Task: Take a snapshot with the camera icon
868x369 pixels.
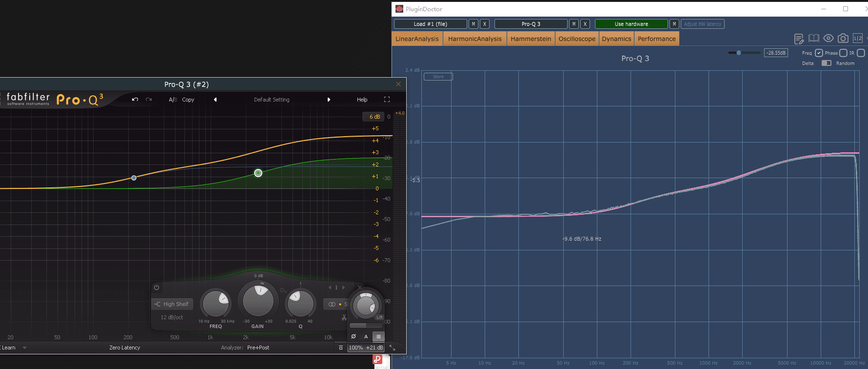Action: tap(843, 38)
